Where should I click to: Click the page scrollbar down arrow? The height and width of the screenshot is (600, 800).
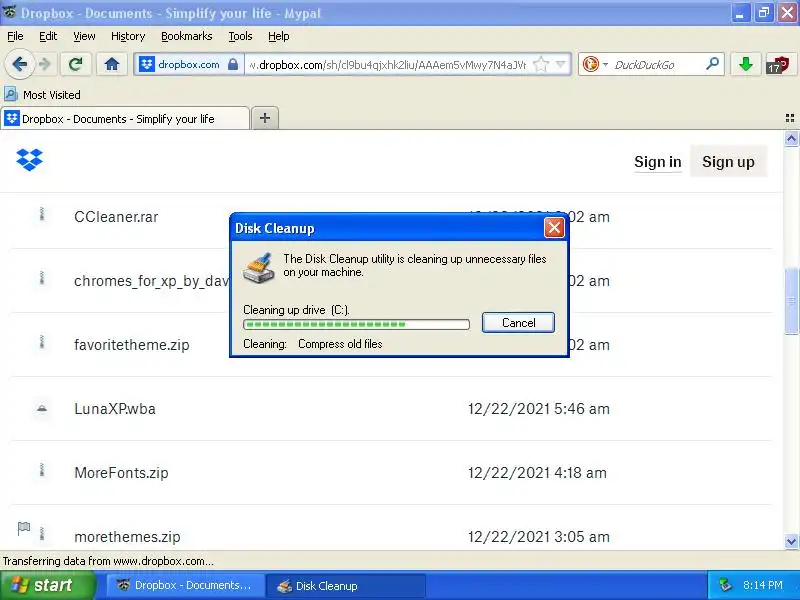coord(791,541)
